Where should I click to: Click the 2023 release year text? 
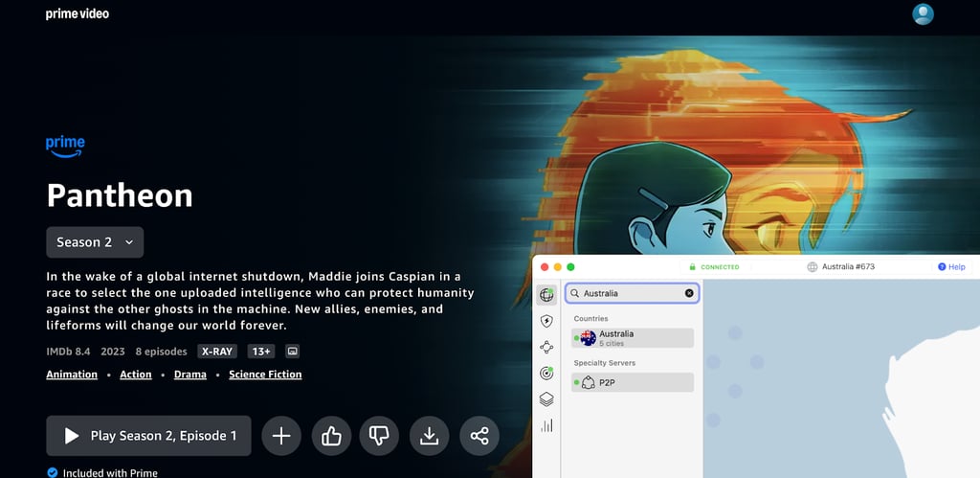click(x=113, y=352)
